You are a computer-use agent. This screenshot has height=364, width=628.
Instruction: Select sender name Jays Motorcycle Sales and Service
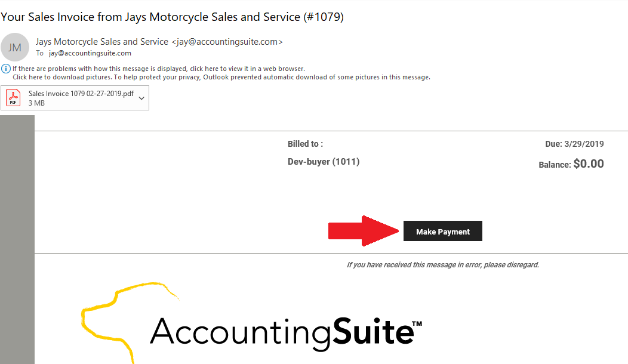point(102,42)
